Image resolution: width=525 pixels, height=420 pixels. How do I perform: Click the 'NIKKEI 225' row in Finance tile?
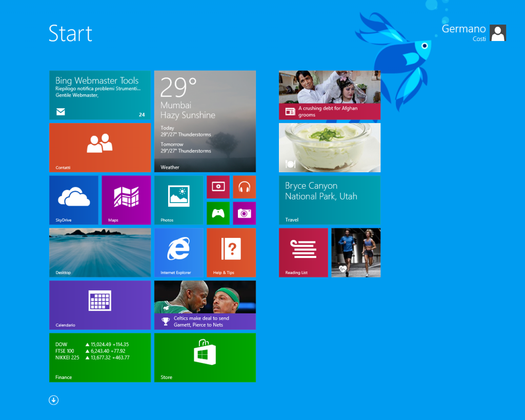point(92,357)
